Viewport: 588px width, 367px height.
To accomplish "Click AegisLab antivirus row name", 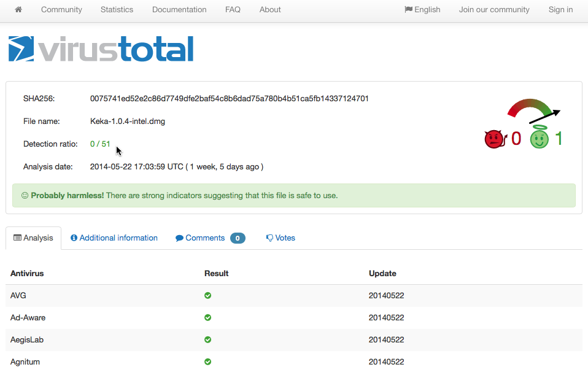I will point(27,340).
